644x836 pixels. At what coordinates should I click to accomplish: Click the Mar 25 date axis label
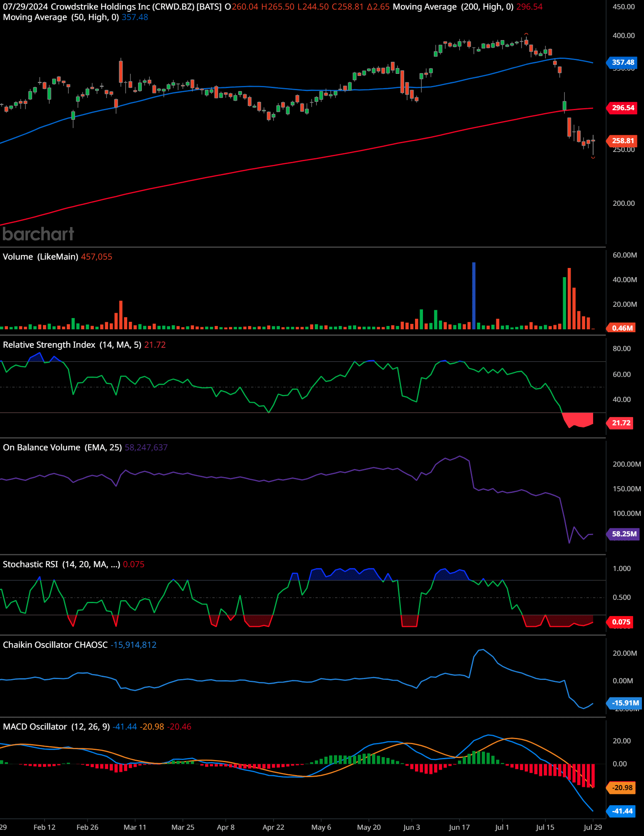183,827
